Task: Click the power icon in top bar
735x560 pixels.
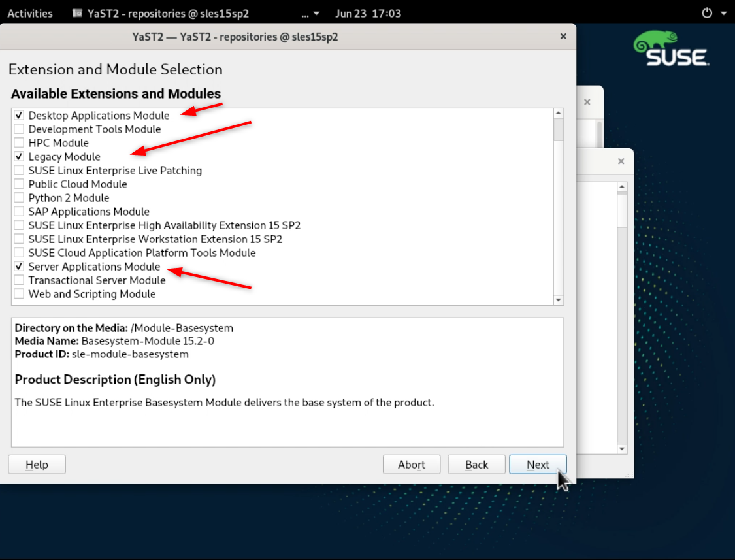Action: click(707, 13)
